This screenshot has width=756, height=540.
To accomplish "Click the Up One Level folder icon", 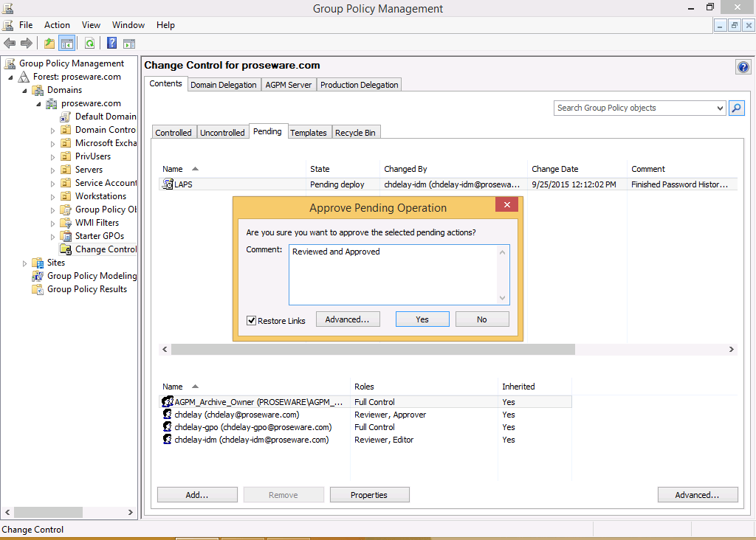I will pos(49,44).
